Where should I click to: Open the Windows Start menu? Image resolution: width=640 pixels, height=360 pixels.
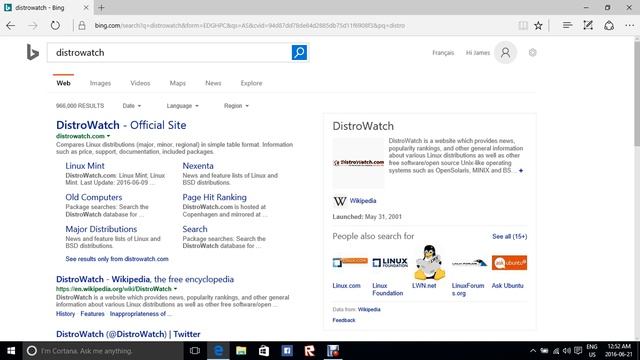11,351
